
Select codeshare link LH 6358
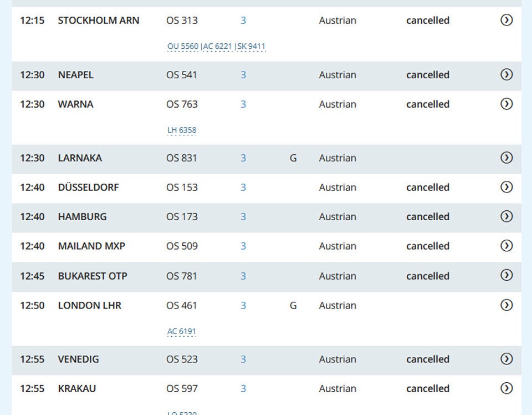point(182,130)
